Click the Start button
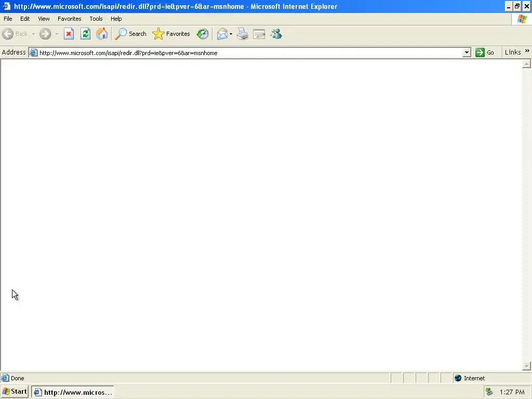The height and width of the screenshot is (399, 532). coord(14,392)
